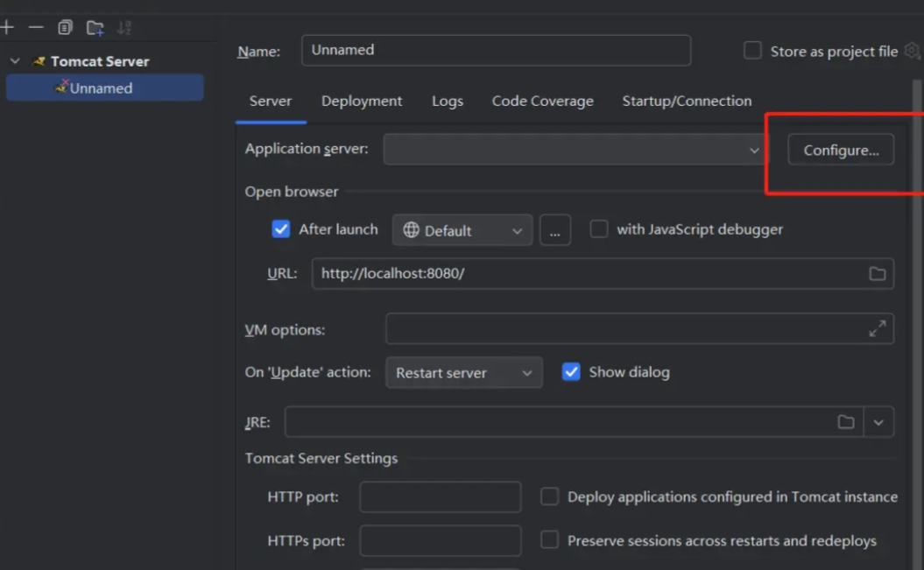924x570 pixels.
Task: Open the Default browser dropdown
Action: 462,230
